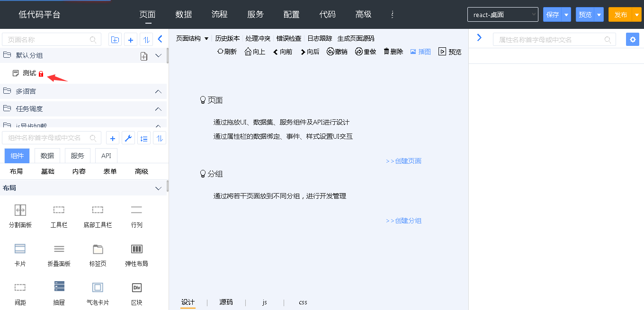
Task: Add page in 默认分组 group
Action: pos(144,56)
